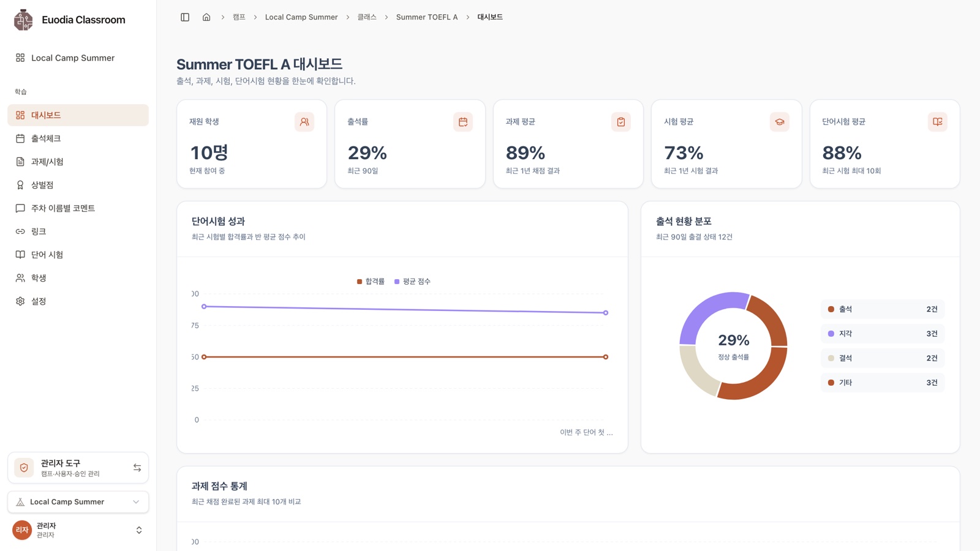Click the 출석 legend row
The image size is (980, 551).
[883, 309]
